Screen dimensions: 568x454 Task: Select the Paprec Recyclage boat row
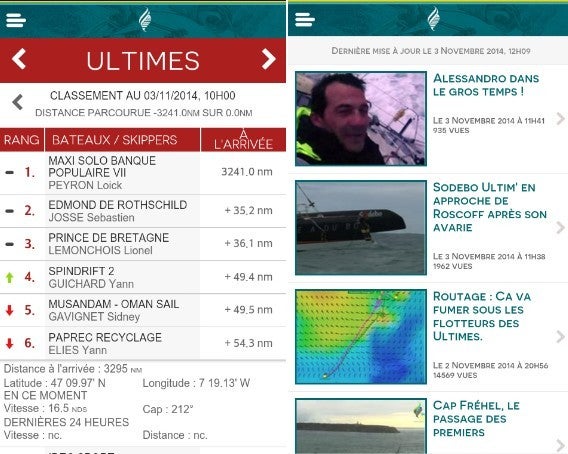[x=143, y=343]
